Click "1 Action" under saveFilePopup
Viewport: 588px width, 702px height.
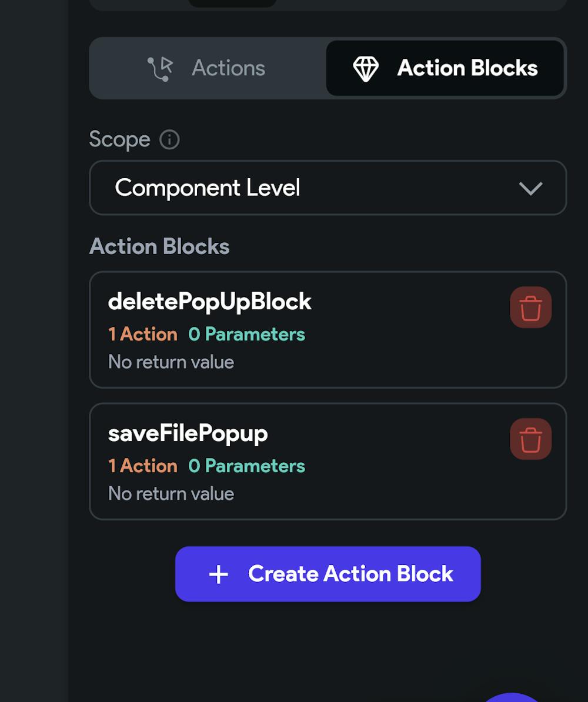point(143,466)
